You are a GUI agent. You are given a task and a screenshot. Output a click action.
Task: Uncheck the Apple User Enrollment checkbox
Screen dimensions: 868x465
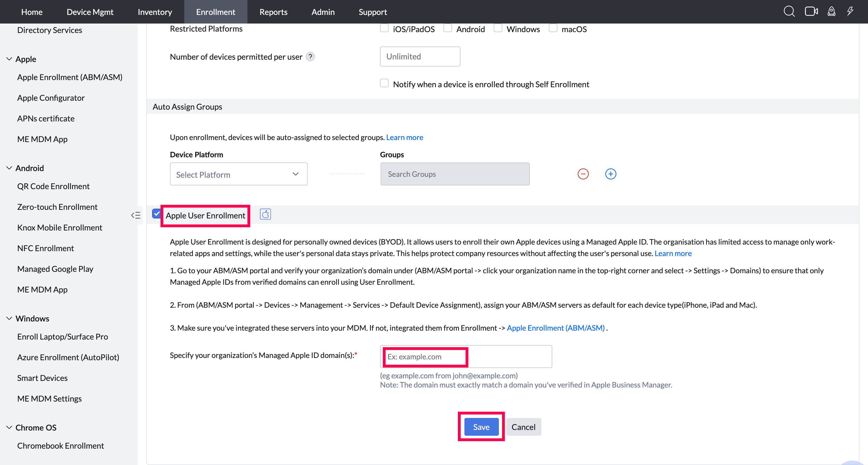156,214
